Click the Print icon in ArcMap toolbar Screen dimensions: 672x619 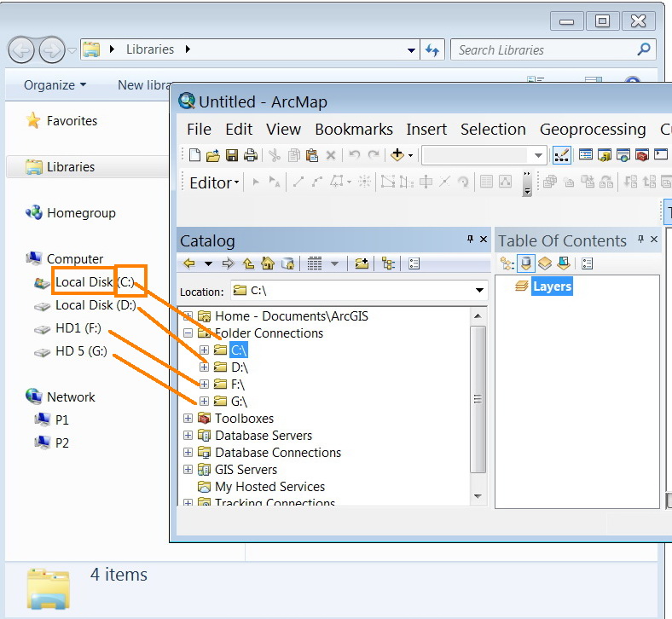[x=251, y=155]
